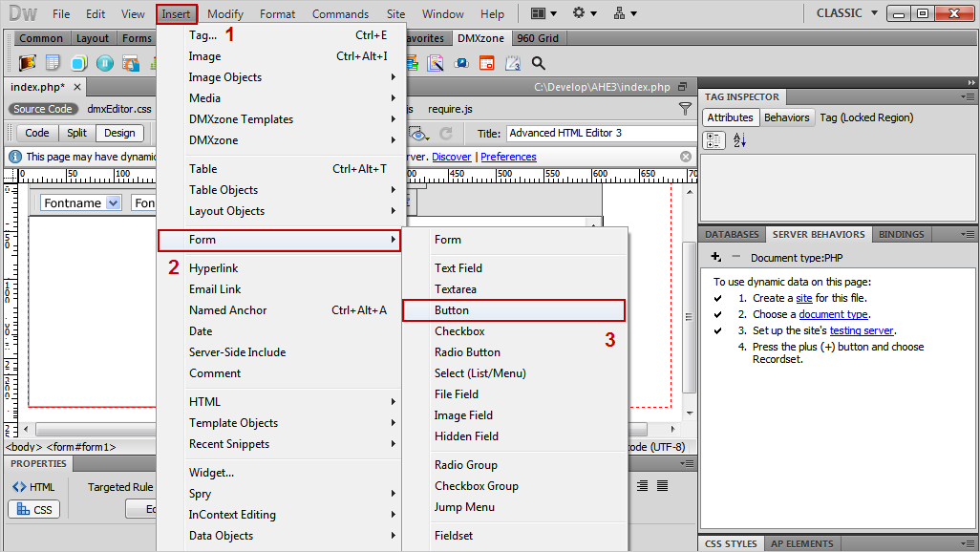Close the index.php document tab

click(x=76, y=87)
